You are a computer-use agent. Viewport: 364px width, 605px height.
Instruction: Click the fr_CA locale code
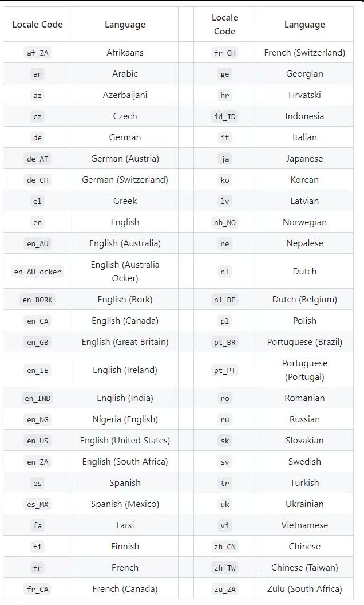point(38,589)
